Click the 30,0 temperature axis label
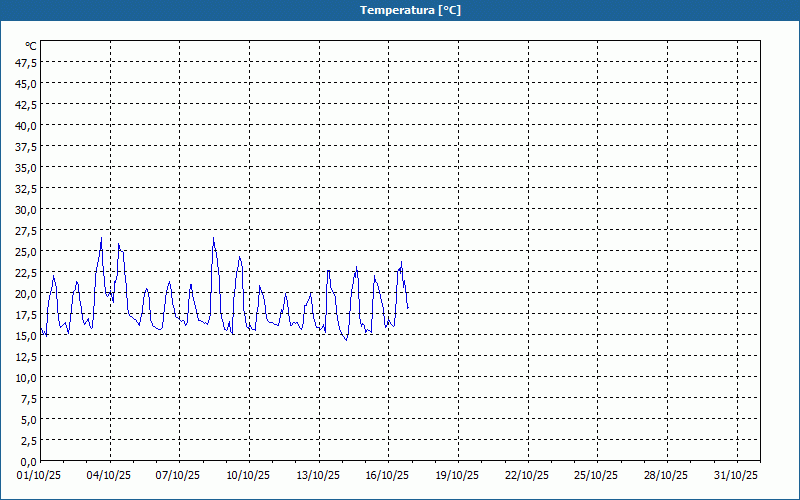Image resolution: width=800 pixels, height=500 pixels. (x=26, y=209)
